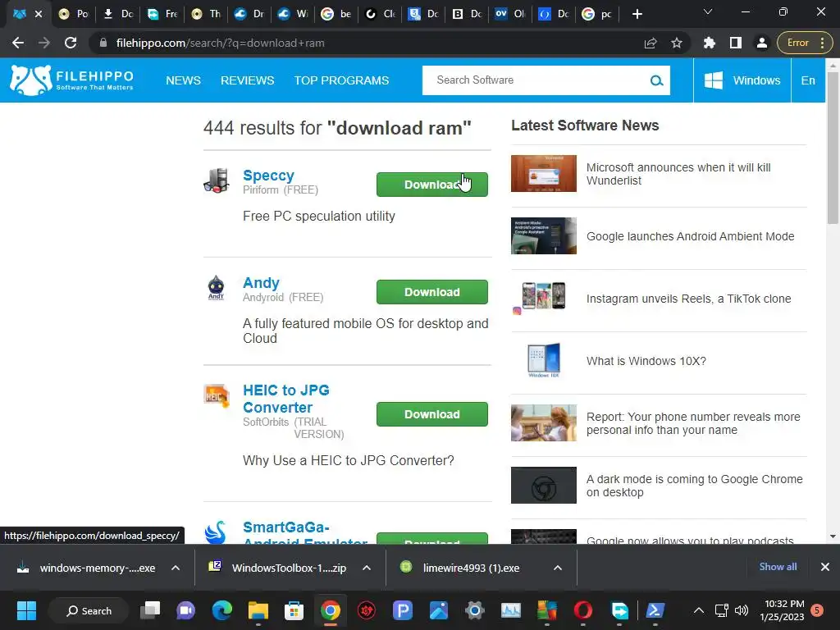This screenshot has width=840, height=630.
Task: Click the HEIC to JPG Converter icon
Action: pyautogui.click(x=217, y=396)
